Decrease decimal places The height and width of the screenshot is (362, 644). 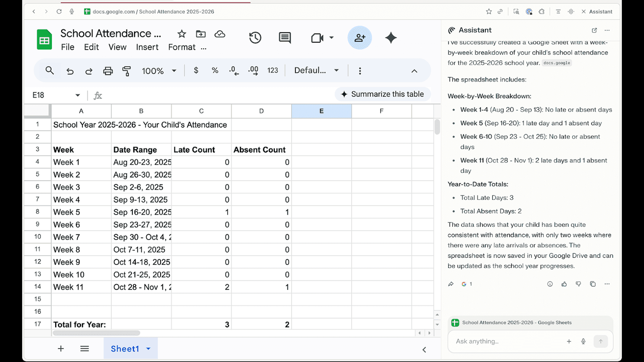[x=234, y=70]
